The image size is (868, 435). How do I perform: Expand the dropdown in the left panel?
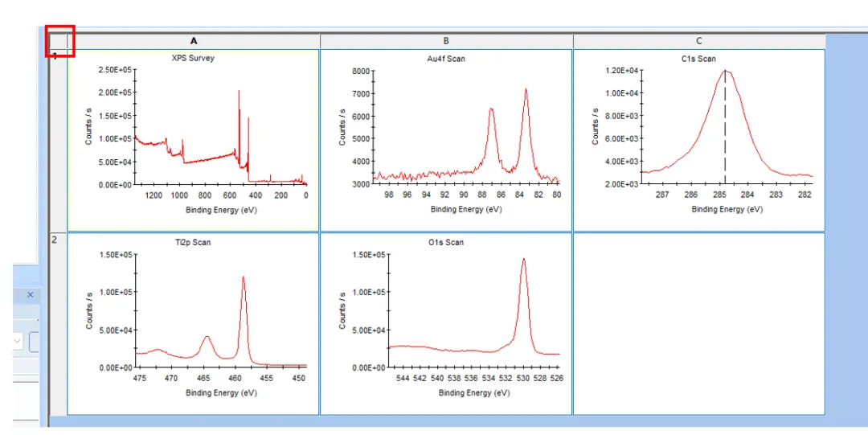click(x=17, y=342)
